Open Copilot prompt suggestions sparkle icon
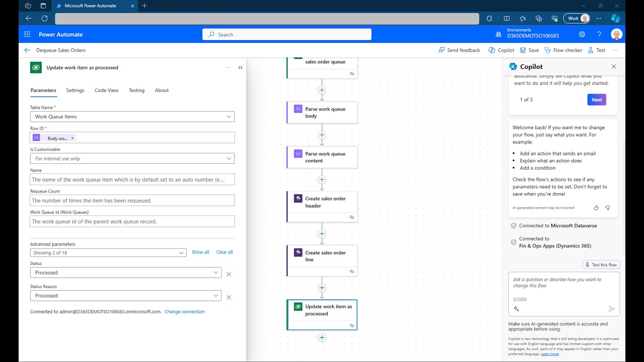644x362 pixels. [516, 309]
